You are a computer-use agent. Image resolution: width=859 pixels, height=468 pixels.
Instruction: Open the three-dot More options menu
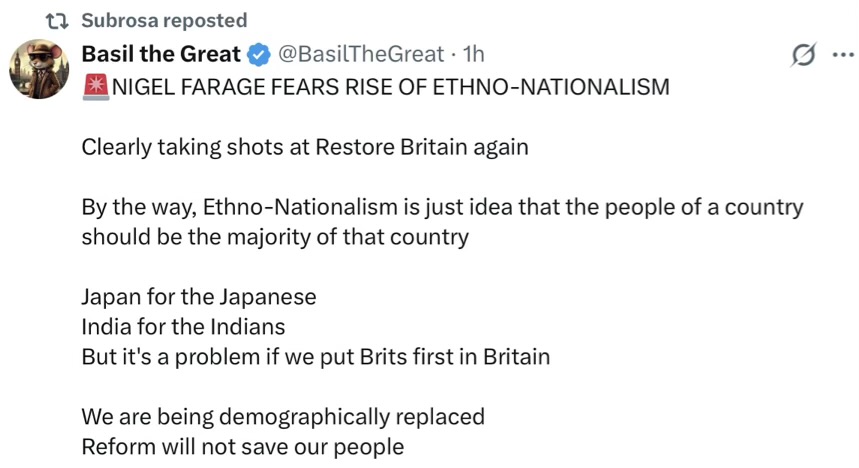point(843,54)
